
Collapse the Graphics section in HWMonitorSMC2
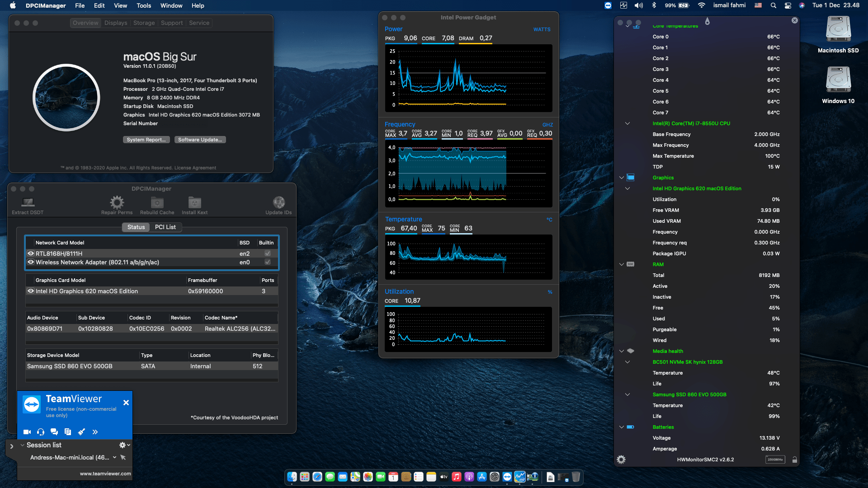[x=622, y=178]
